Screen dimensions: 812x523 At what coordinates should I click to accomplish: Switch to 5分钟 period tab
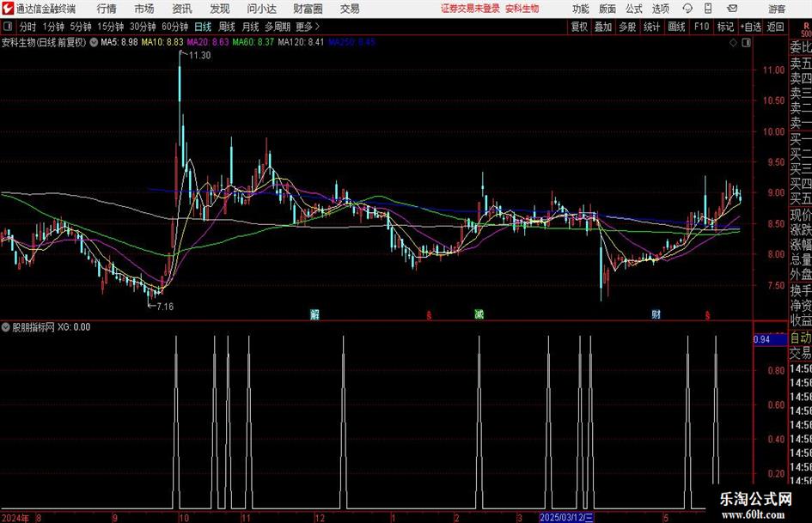(81, 27)
